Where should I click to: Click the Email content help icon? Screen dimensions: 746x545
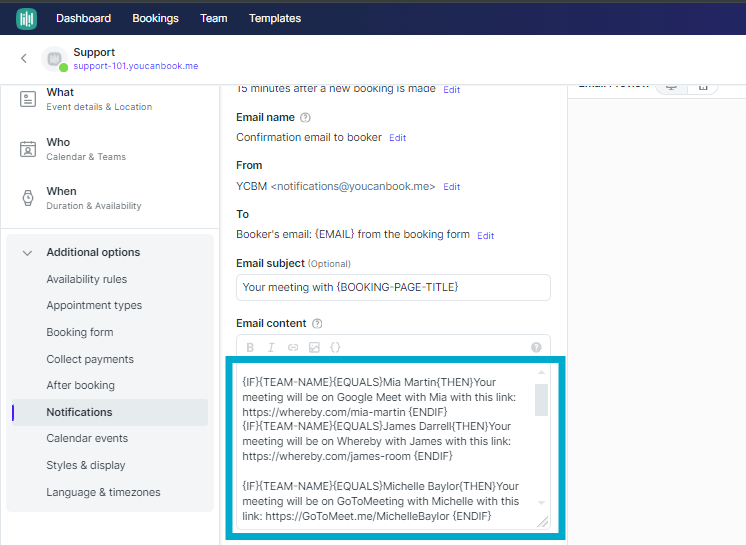point(317,323)
